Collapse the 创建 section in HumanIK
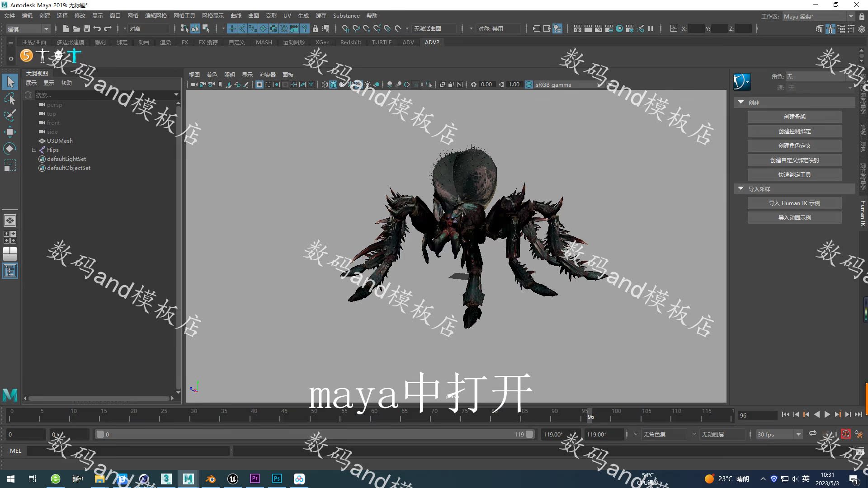868x488 pixels. [741, 103]
